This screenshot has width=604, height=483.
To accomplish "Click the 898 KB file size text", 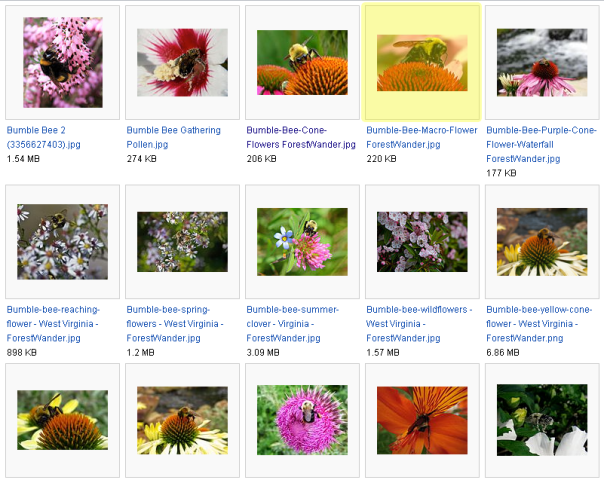I will (x=22, y=352).
